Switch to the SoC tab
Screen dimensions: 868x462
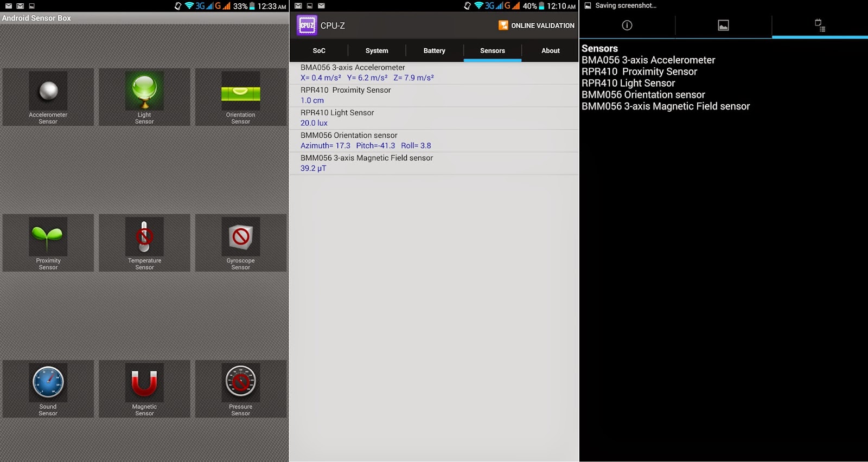coord(319,50)
